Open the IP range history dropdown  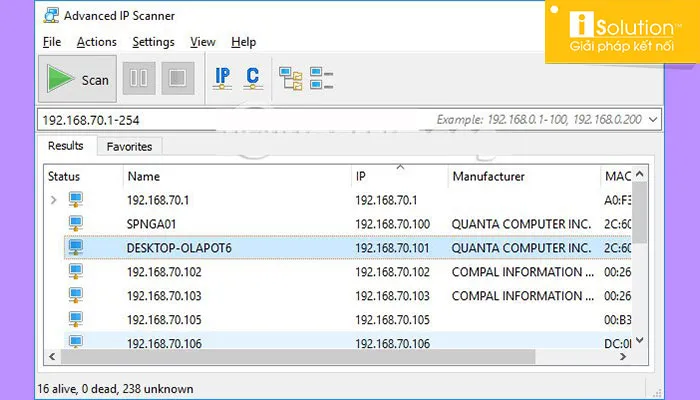[x=653, y=120]
